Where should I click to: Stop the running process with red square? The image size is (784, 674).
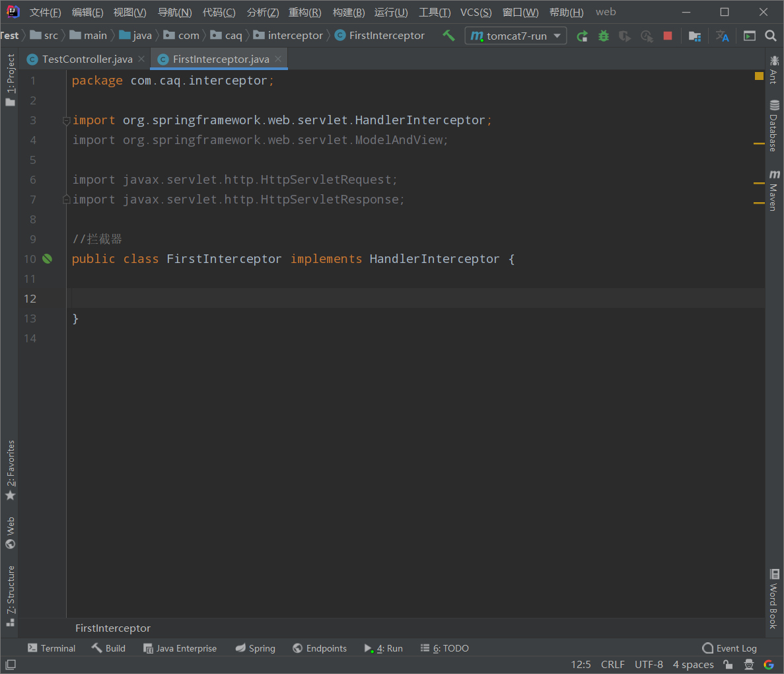click(x=668, y=36)
